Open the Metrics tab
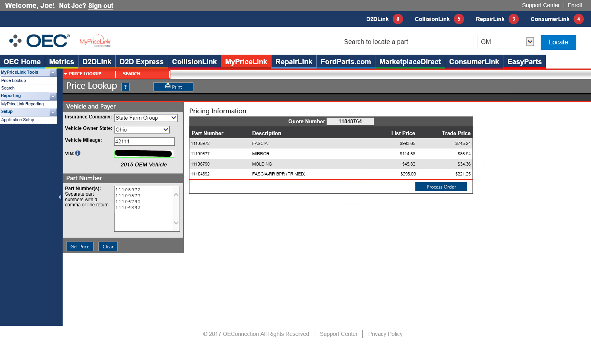 pos(61,62)
